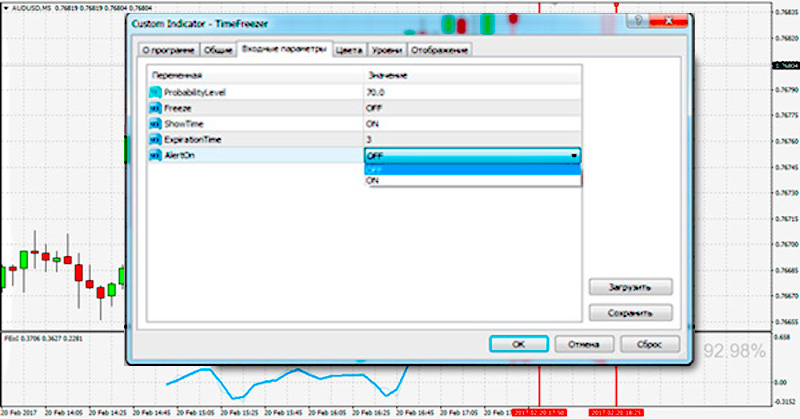This screenshot has width=800, height=419.
Task: Click the Значение column header
Action: pos(472,76)
